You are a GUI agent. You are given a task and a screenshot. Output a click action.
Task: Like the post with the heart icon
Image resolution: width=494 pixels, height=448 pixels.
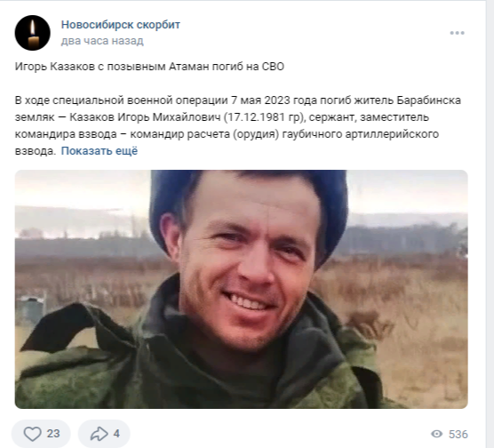33,434
